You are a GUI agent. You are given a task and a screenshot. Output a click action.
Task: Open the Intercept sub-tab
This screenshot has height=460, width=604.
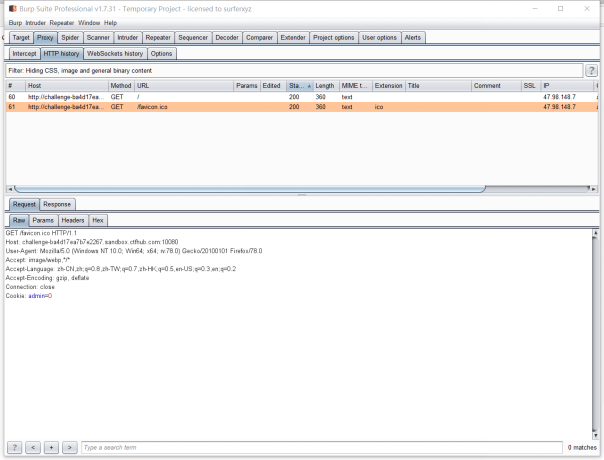[24, 54]
